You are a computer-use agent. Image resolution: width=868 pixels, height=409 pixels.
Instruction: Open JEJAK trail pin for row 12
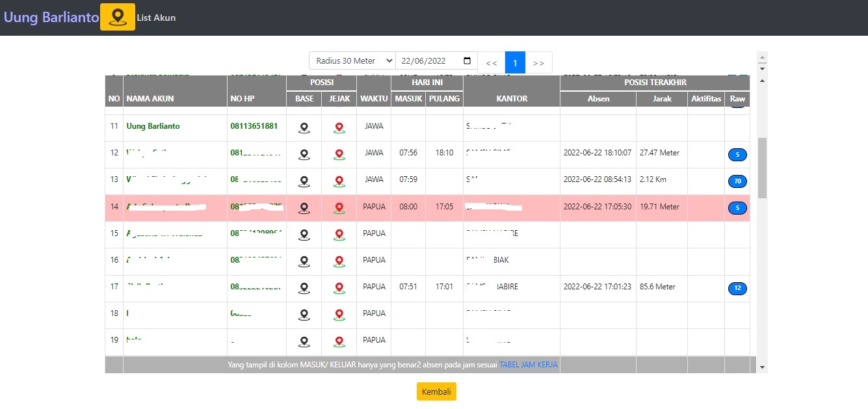tap(339, 154)
